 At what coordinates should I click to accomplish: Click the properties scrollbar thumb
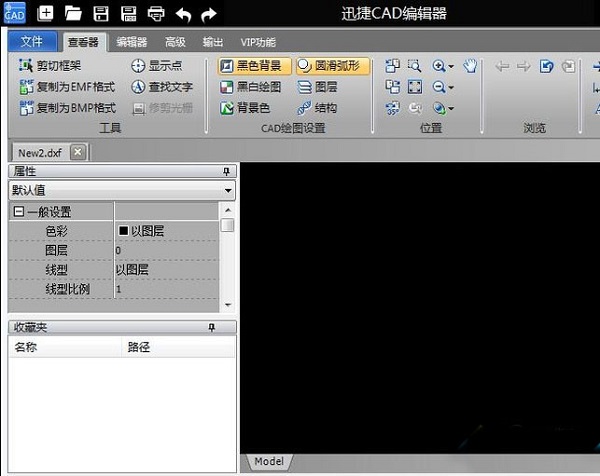[228, 225]
